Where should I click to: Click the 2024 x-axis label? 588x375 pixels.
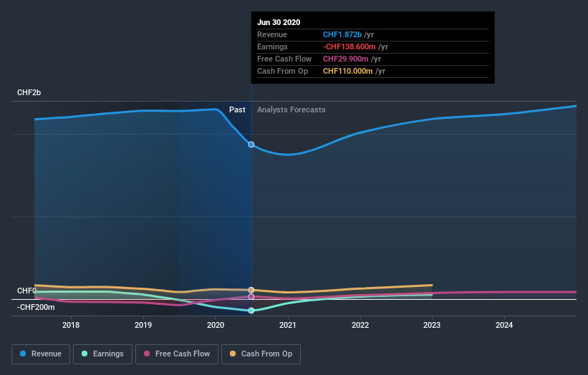tap(504, 325)
